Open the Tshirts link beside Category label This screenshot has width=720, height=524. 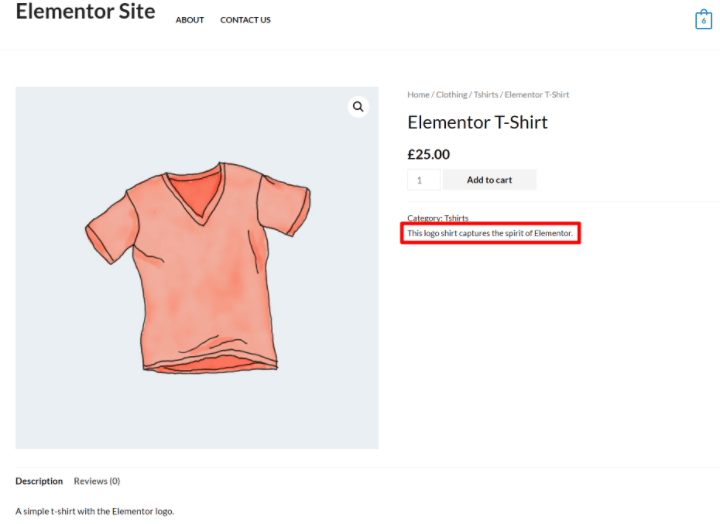(x=456, y=218)
